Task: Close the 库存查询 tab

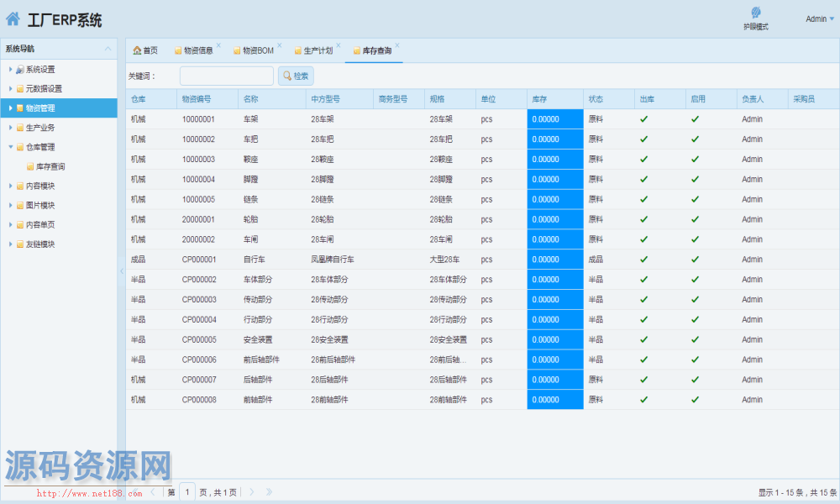Action: point(397,45)
